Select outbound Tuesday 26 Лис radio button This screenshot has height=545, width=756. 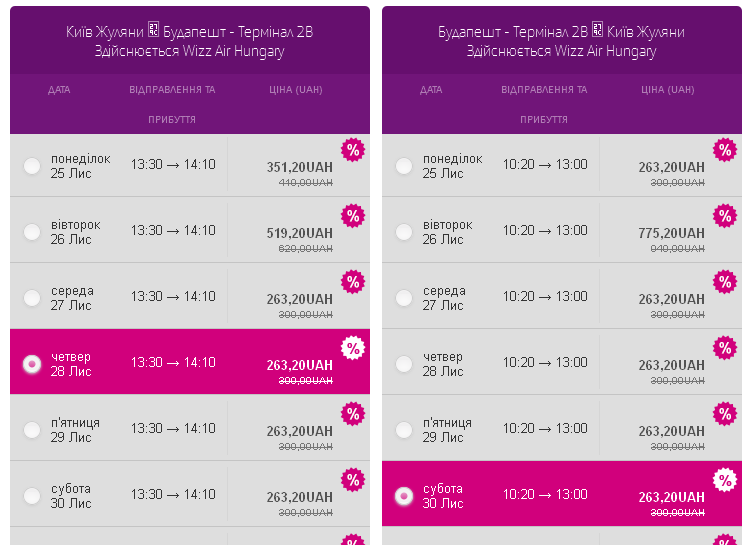pyautogui.click(x=32, y=232)
